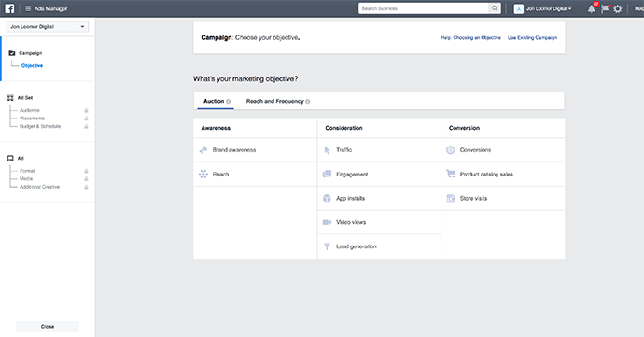The image size is (644, 337).
Task: Choose the Store visits objective label
Action: point(473,199)
